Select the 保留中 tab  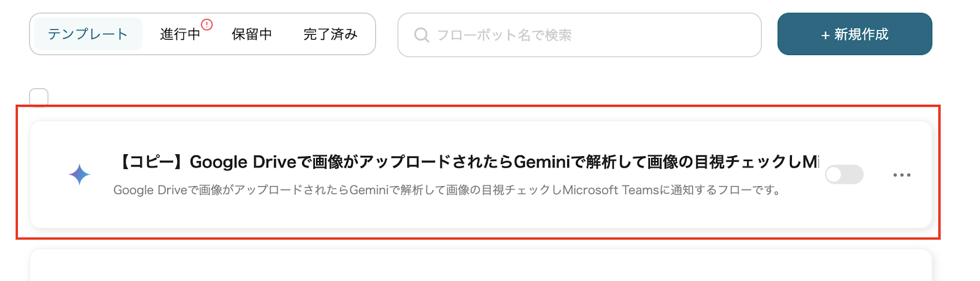pyautogui.click(x=252, y=34)
